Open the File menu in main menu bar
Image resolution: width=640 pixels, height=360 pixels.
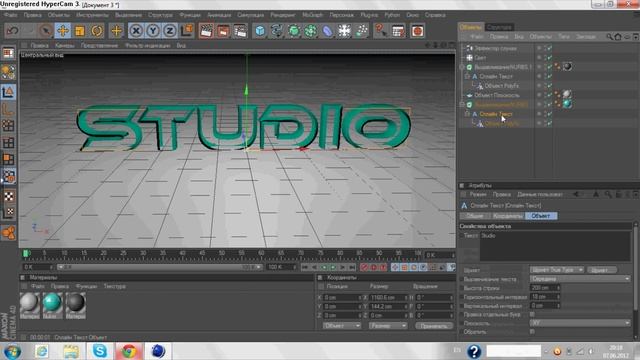pyautogui.click(x=11, y=15)
